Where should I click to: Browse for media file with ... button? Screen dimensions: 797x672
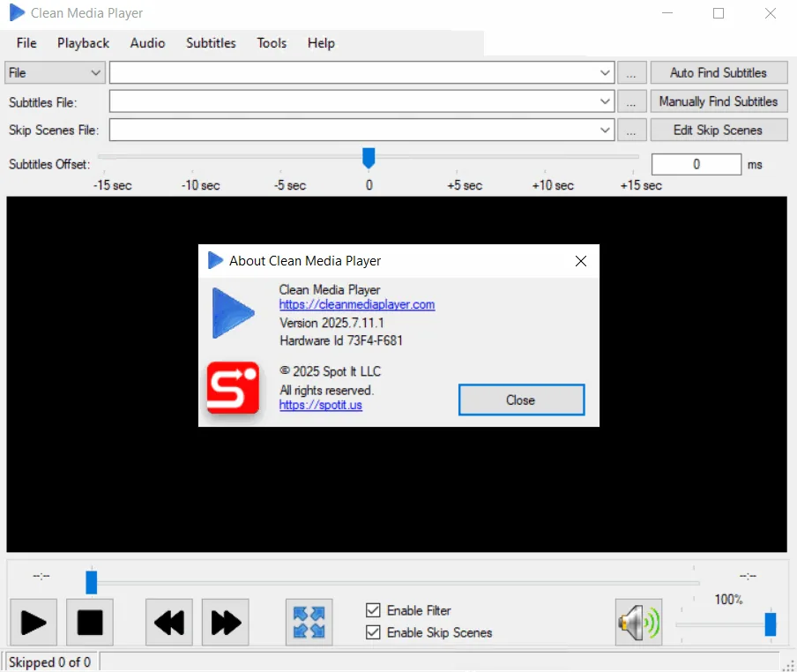click(x=631, y=72)
